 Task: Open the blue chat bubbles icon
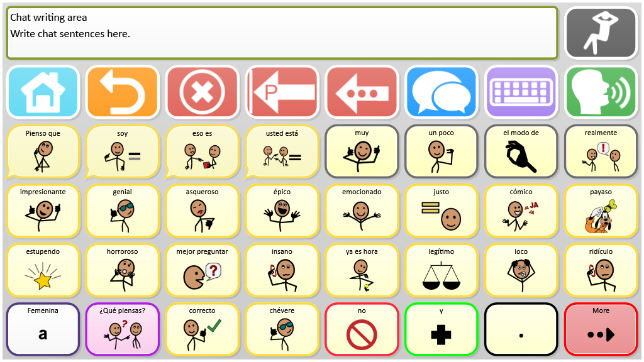pos(441,92)
